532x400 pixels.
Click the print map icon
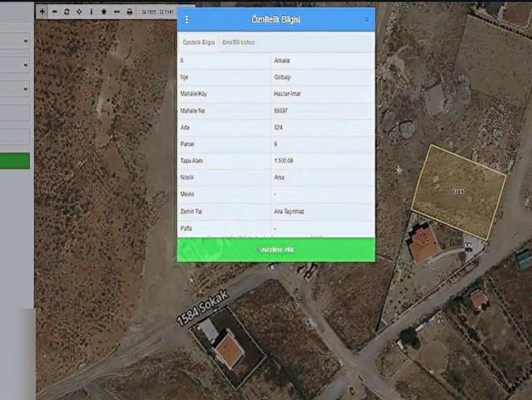pyautogui.click(x=129, y=12)
